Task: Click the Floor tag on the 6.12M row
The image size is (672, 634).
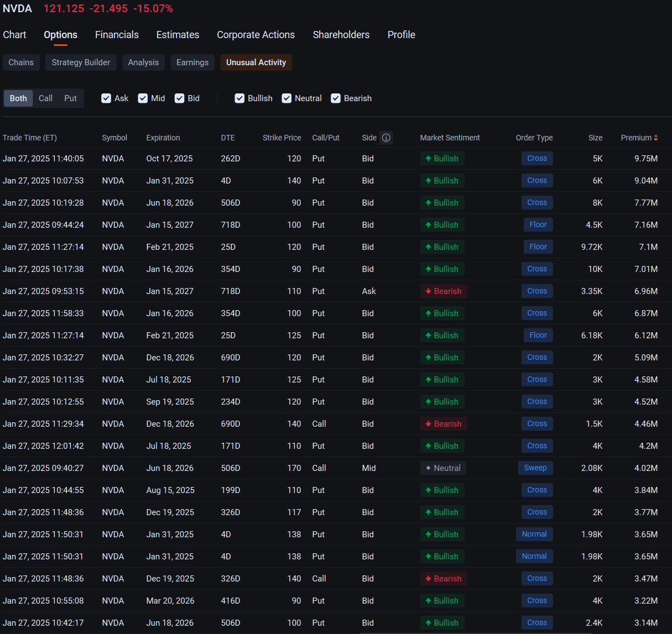Action: pos(538,336)
